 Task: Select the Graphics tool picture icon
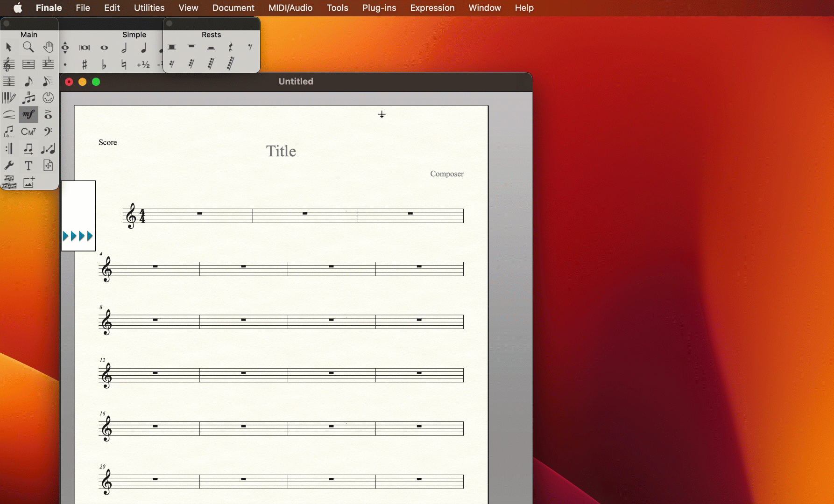pyautogui.click(x=28, y=182)
